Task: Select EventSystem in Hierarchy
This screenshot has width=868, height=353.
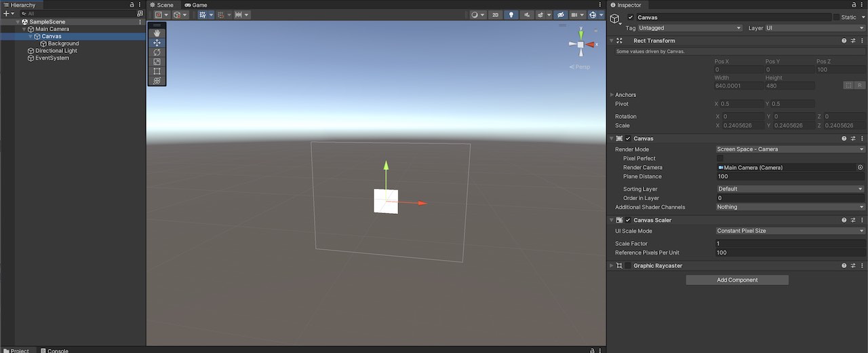Action: tap(52, 58)
